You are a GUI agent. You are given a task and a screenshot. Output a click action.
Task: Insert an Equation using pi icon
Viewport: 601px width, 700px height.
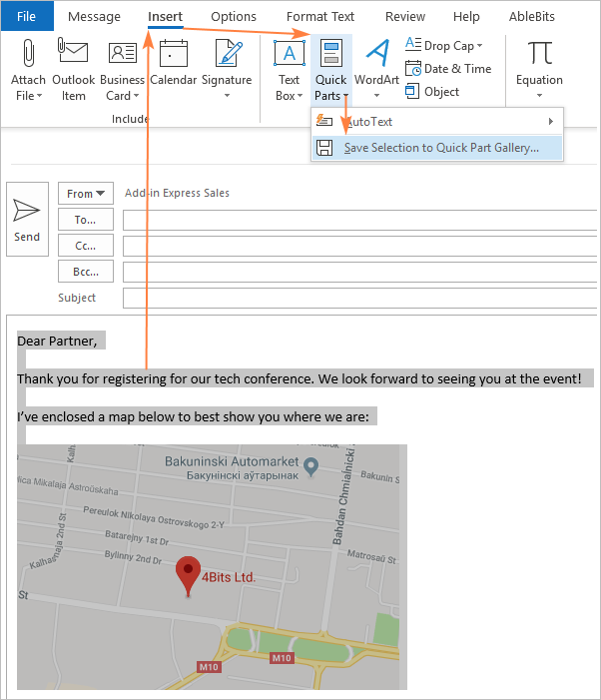tap(539, 54)
